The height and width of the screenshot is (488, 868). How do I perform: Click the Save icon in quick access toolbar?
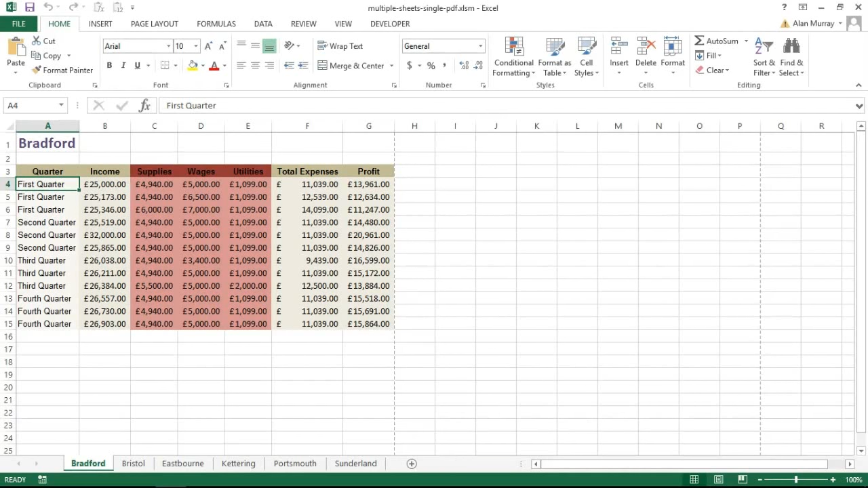coord(29,7)
